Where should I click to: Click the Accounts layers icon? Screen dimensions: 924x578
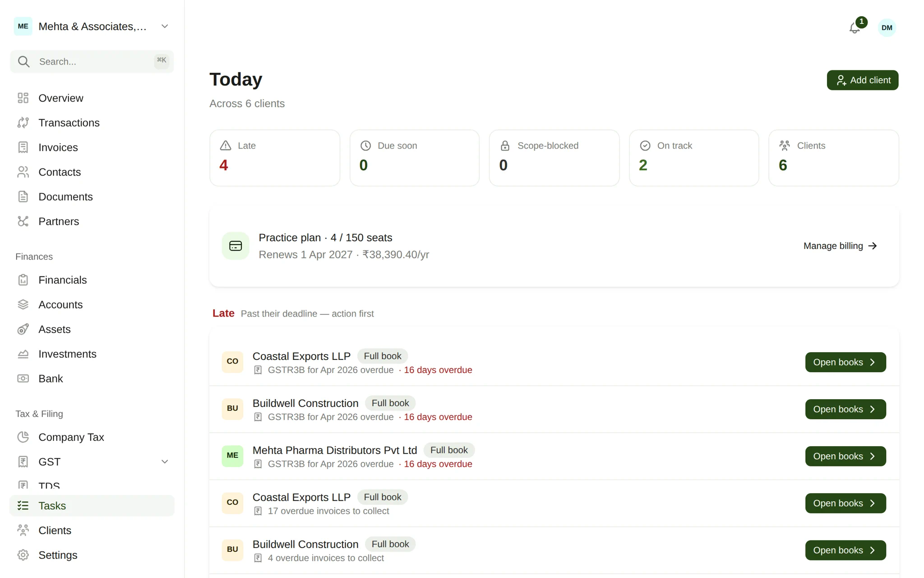click(23, 305)
